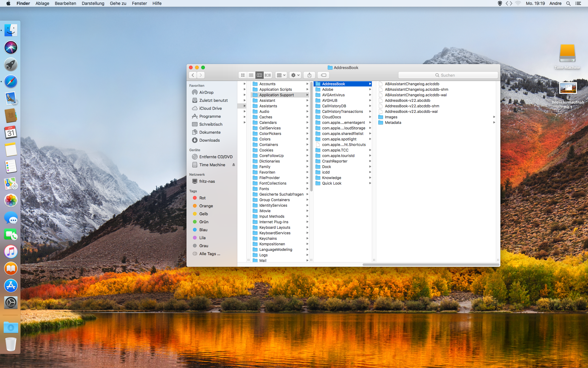This screenshot has width=588, height=368.
Task: Go back with the Finder back arrow
Action: 193,75
